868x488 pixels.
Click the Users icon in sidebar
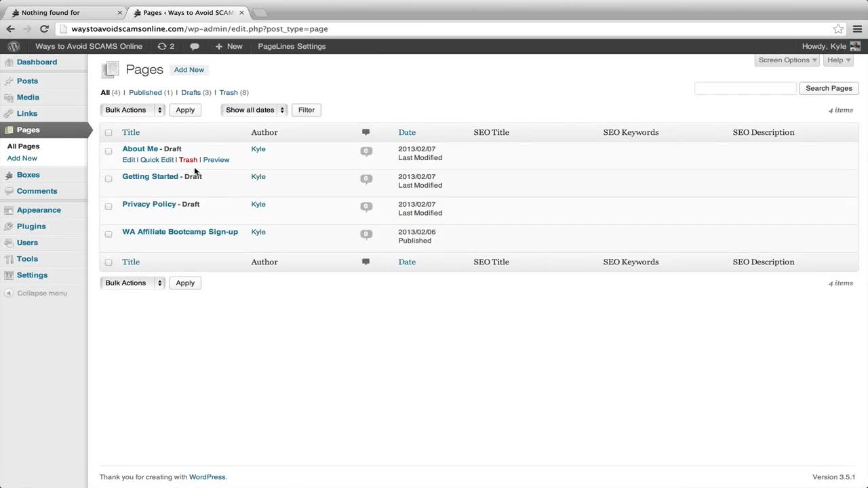[9, 243]
